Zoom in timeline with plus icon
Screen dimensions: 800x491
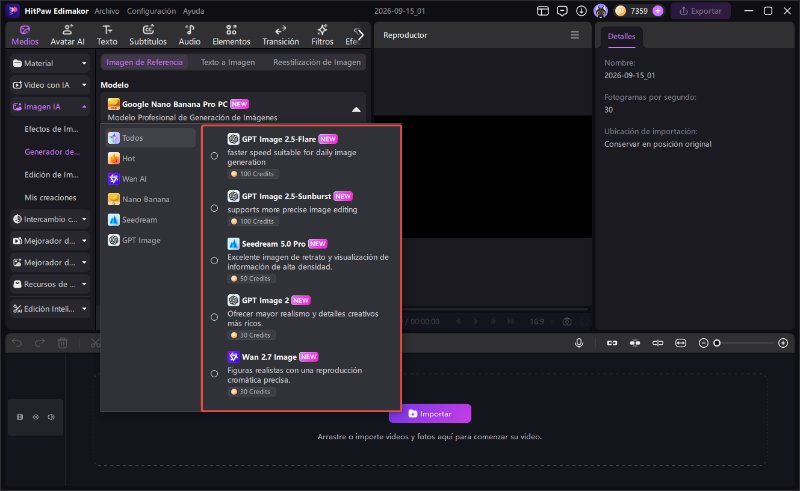(783, 343)
